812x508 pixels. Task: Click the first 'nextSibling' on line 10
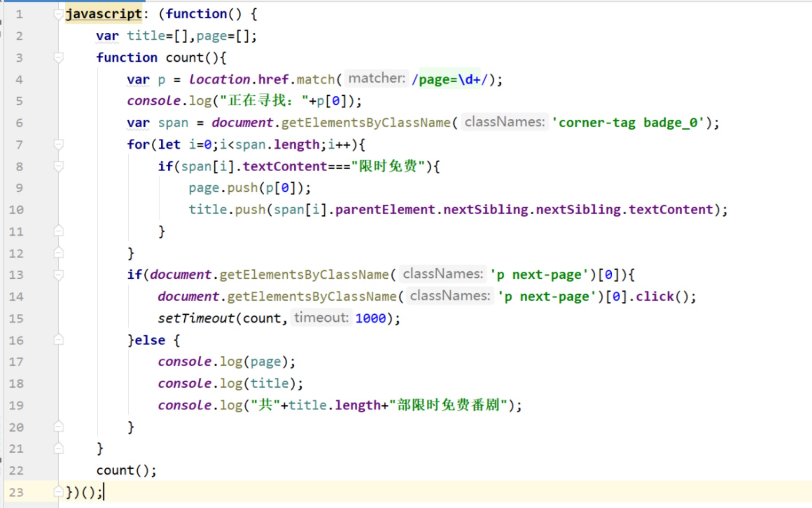point(485,209)
